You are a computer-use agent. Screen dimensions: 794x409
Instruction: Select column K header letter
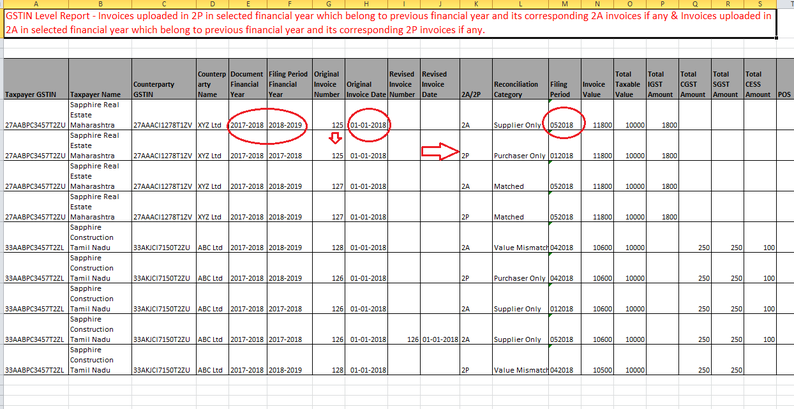pos(475,4)
